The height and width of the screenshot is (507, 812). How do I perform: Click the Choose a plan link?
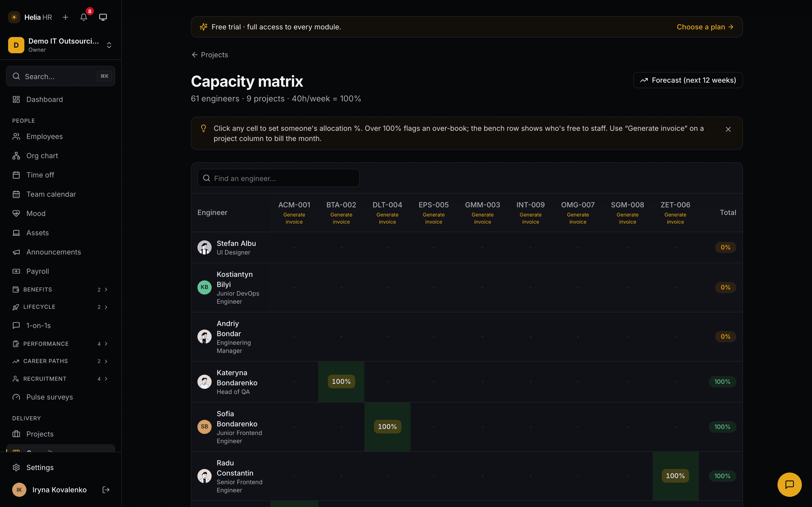[705, 27]
